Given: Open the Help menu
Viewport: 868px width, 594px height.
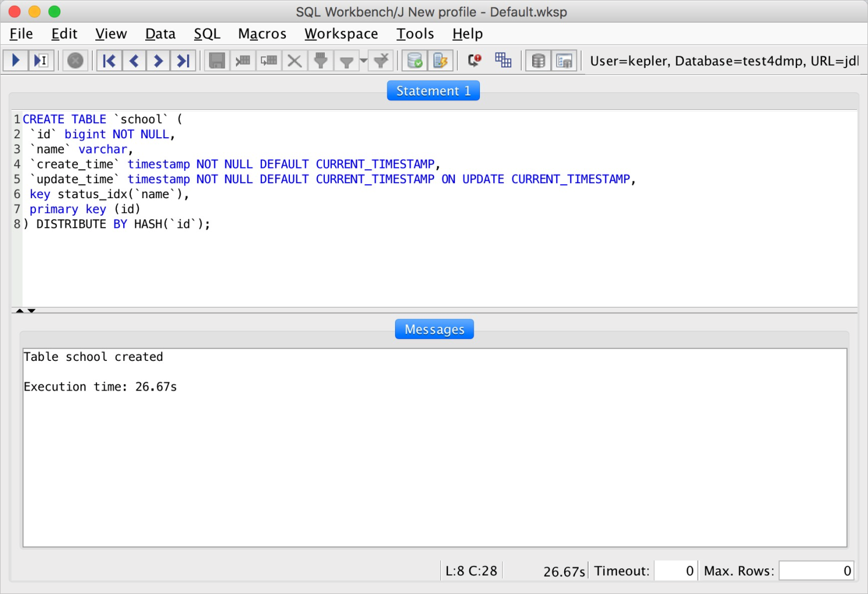Looking at the screenshot, I should (x=468, y=34).
